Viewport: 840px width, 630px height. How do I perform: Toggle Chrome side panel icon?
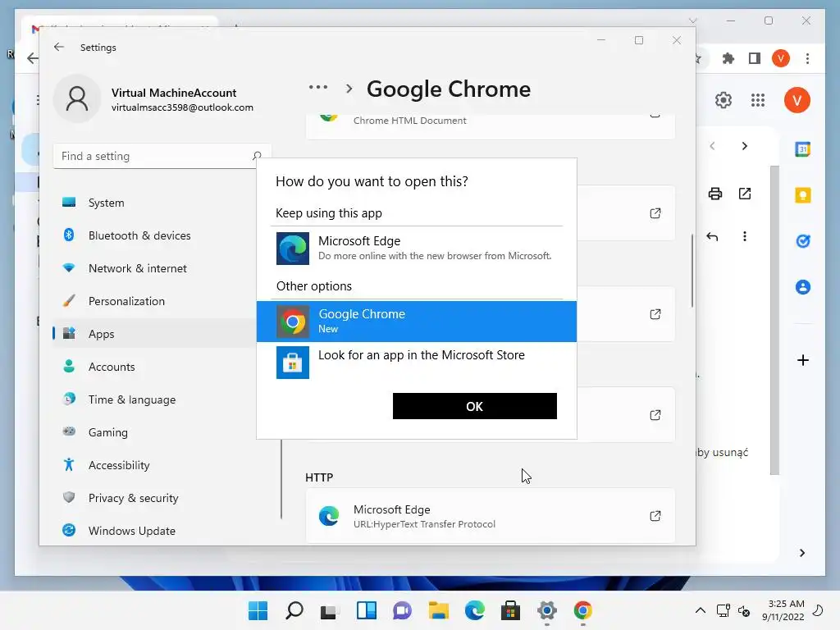pyautogui.click(x=755, y=58)
